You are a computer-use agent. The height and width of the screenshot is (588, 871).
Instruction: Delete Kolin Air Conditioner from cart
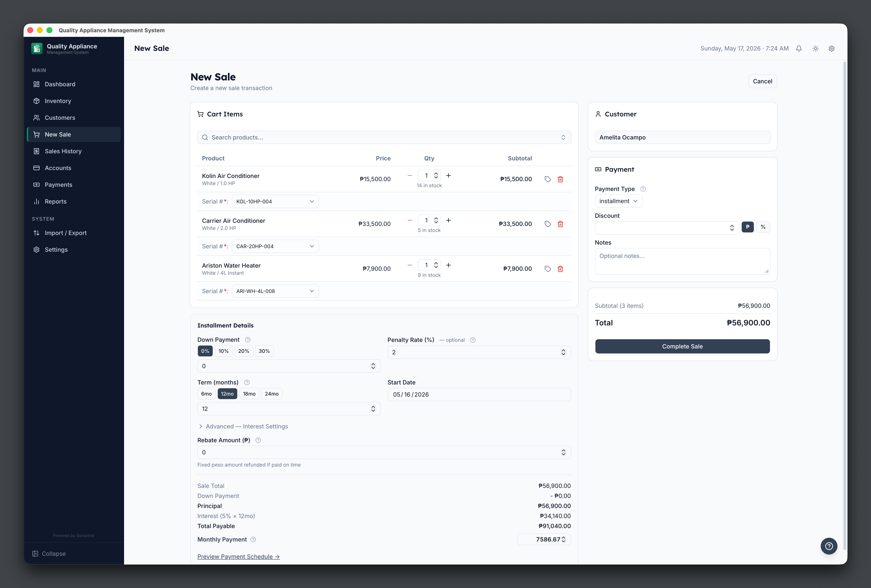click(560, 179)
